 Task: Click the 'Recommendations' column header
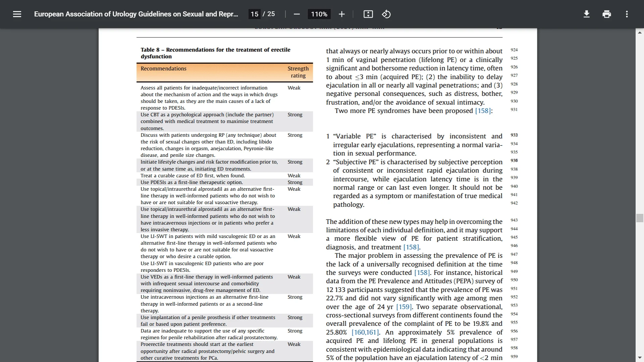(163, 69)
